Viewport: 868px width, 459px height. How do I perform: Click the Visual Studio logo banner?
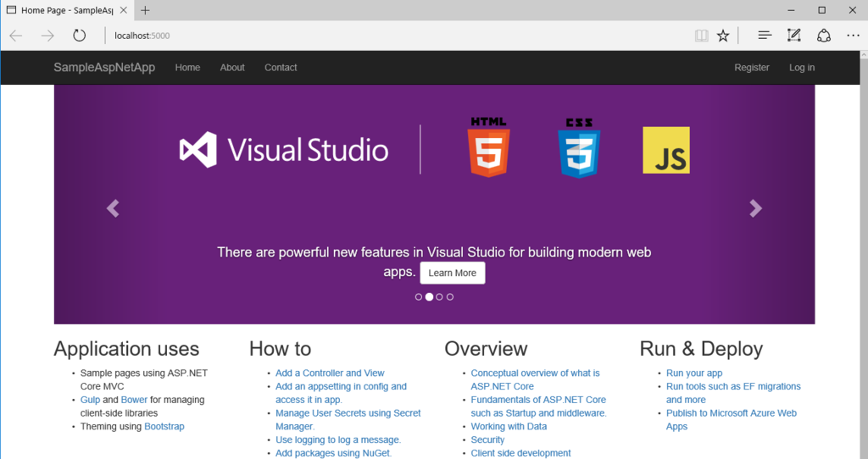(x=284, y=150)
